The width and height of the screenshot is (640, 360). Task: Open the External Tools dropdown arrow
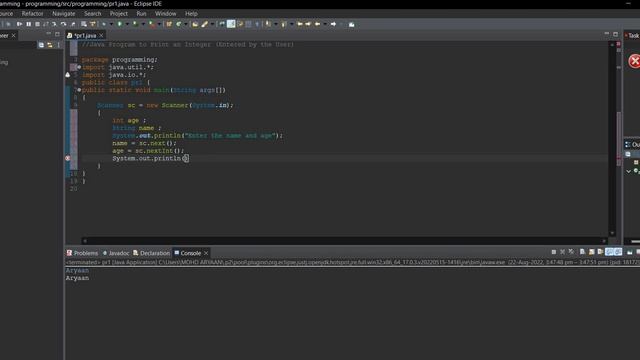(x=159, y=24)
